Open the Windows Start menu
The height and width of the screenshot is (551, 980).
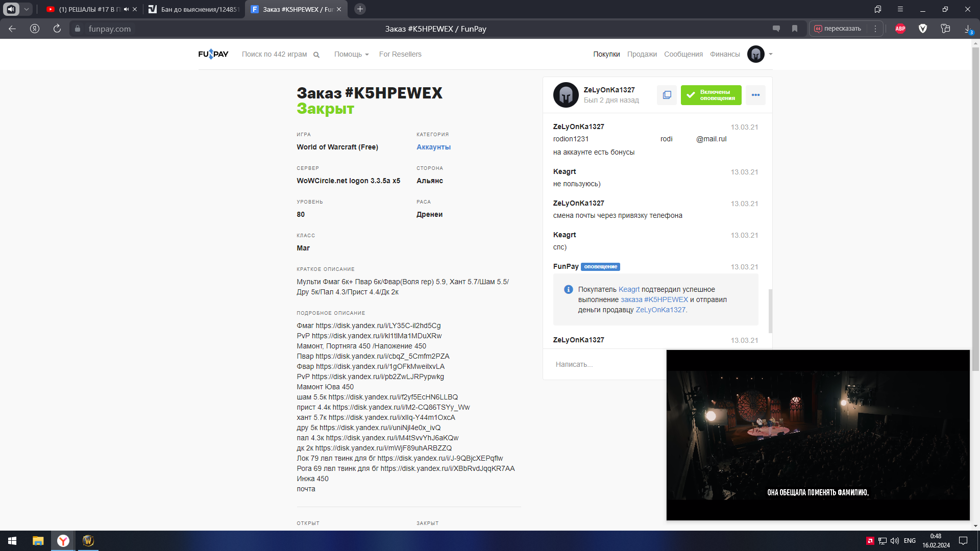(x=12, y=541)
